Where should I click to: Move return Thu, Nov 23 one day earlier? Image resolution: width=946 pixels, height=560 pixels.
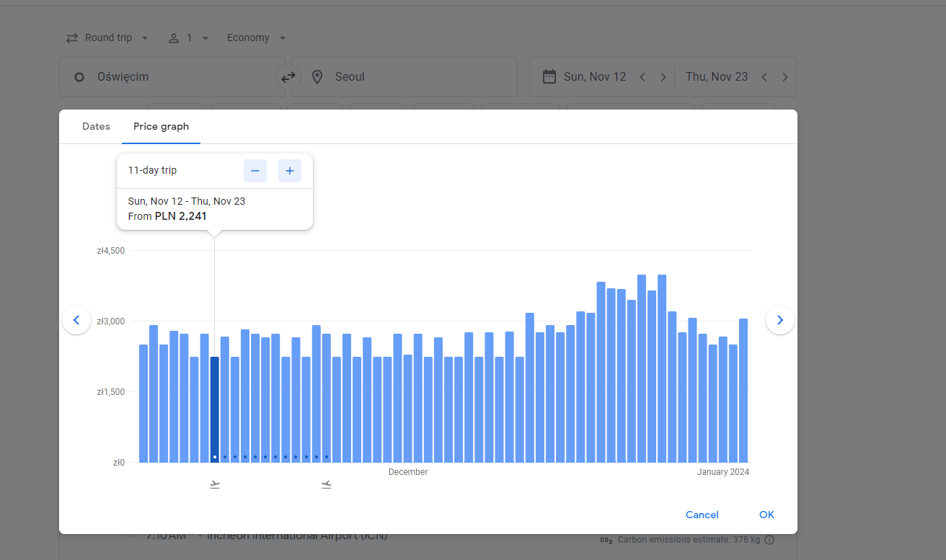point(764,77)
